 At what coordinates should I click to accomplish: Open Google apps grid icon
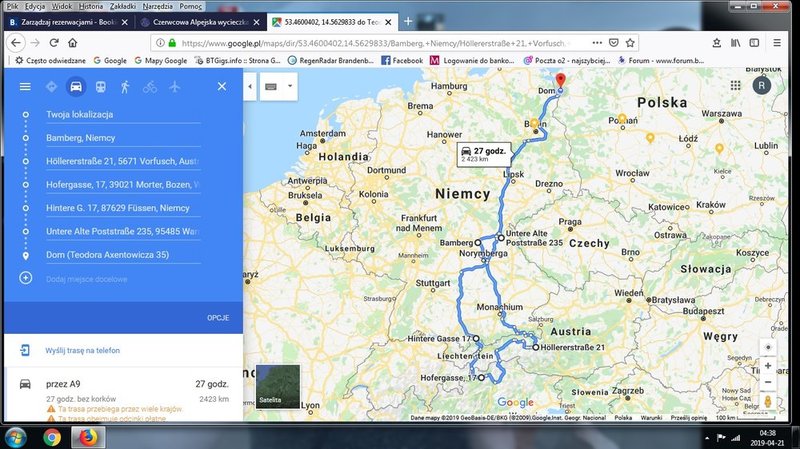coord(735,85)
